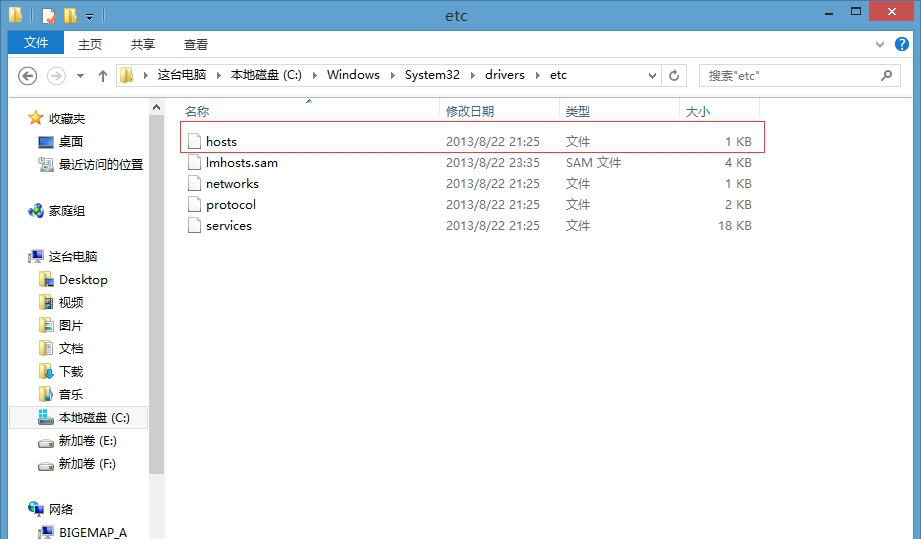Image resolution: width=921 pixels, height=560 pixels.
Task: Select the services file name
Action: (228, 226)
